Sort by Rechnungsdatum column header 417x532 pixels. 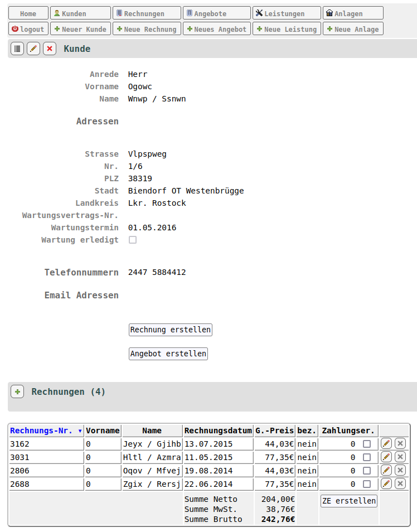pyautogui.click(x=218, y=431)
